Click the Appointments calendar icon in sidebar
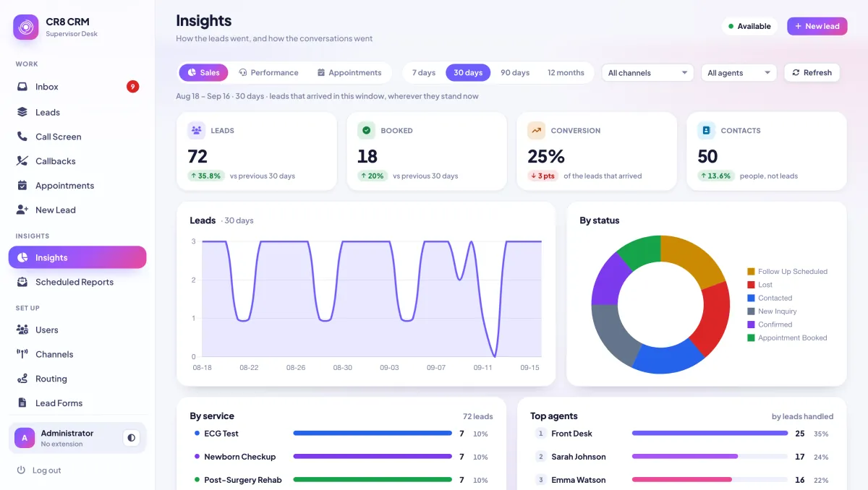 pyautogui.click(x=22, y=186)
